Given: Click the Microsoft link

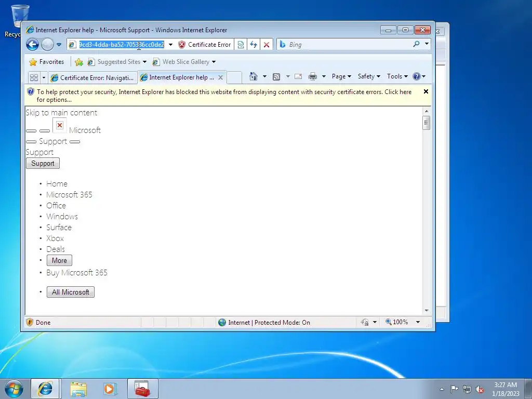Looking at the screenshot, I should (85, 130).
